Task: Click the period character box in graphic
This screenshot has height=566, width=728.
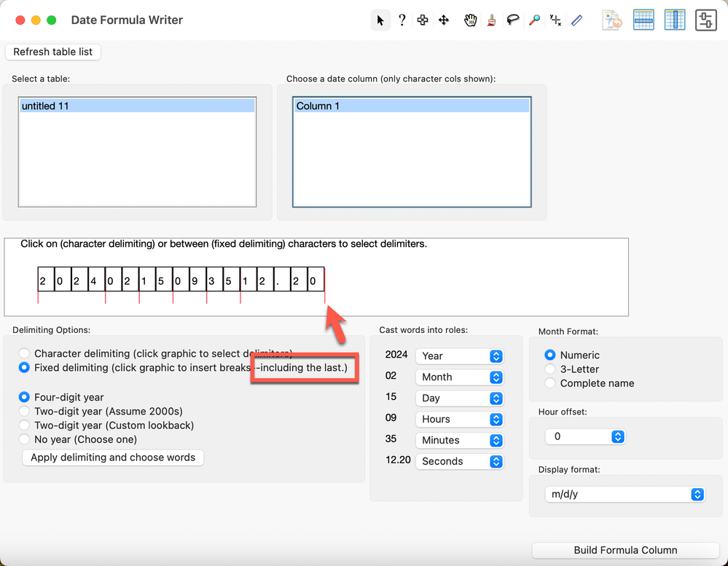Action: point(282,279)
